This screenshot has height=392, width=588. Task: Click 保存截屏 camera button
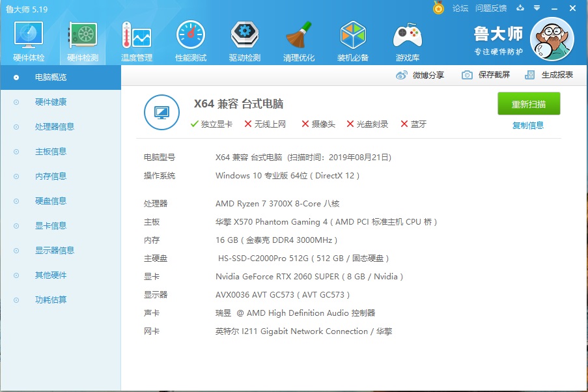tap(486, 75)
